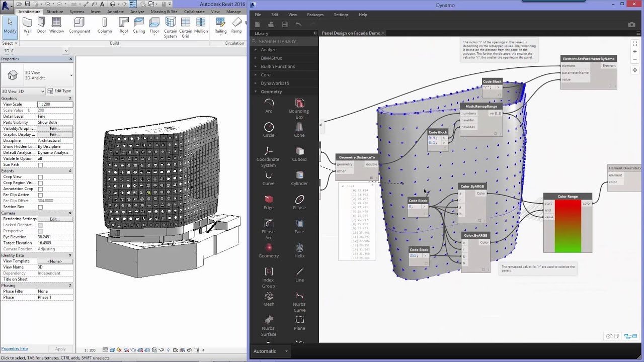Add a Circle node from library
Viewport: 644px width, 362px height.
pos(269,130)
